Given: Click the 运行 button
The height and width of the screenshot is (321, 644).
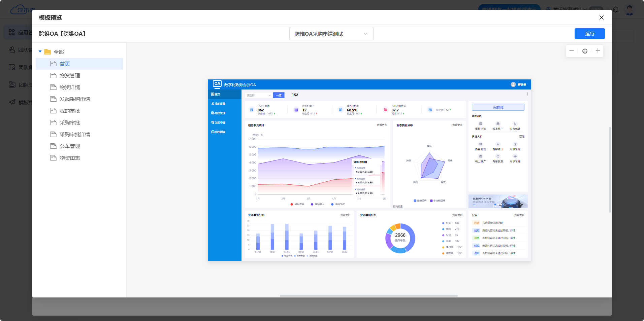Looking at the screenshot, I should [x=589, y=34].
